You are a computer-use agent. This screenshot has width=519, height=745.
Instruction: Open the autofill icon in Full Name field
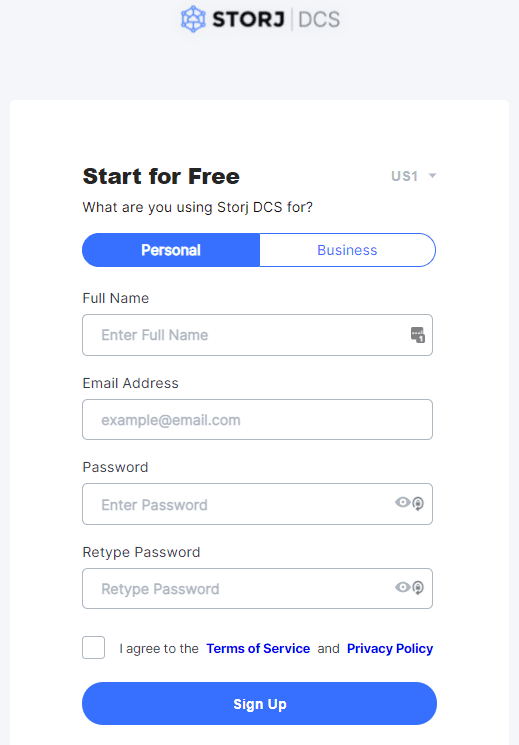point(418,334)
